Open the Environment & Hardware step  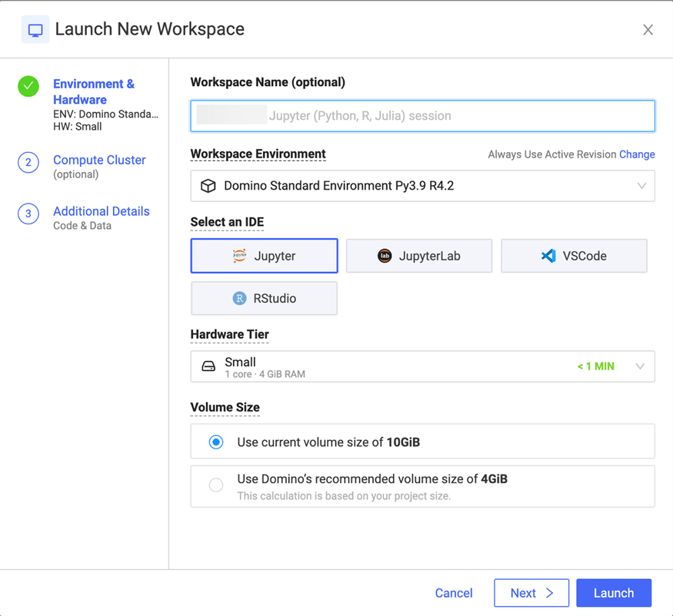coord(94,92)
